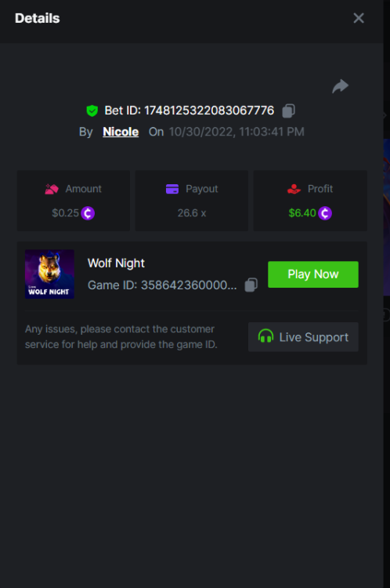Image resolution: width=390 pixels, height=588 pixels.
Task: Copy the Bet ID using copy icon
Action: click(288, 111)
